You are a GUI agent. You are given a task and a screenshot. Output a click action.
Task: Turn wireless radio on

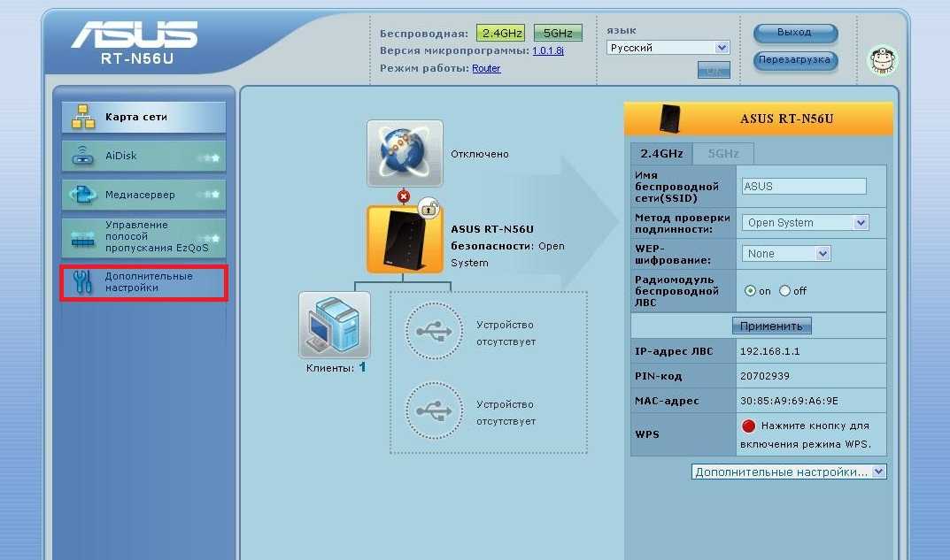751,291
